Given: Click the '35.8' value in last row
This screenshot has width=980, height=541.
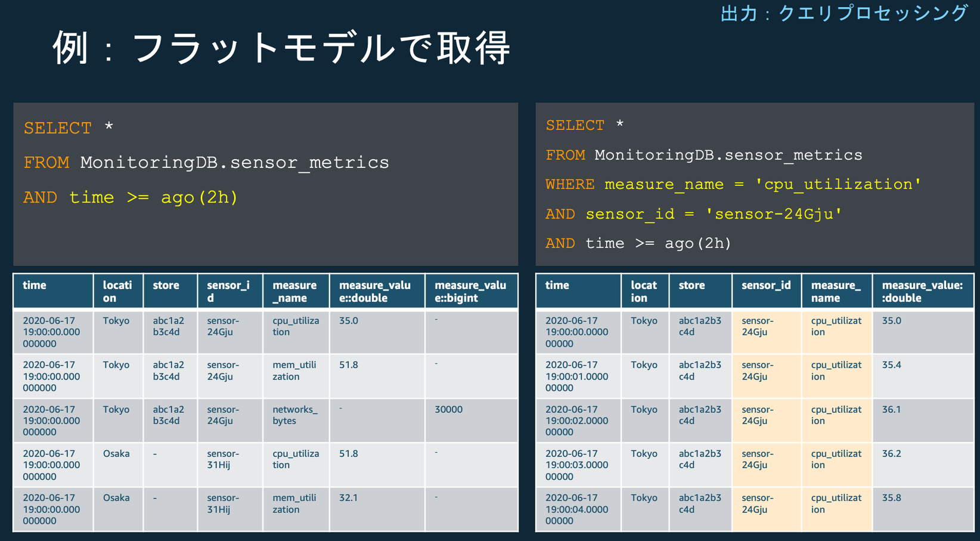Looking at the screenshot, I should [x=891, y=498].
